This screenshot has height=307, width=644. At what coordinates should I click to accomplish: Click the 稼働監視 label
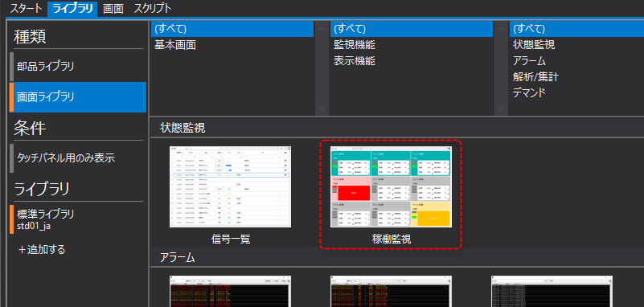click(392, 239)
